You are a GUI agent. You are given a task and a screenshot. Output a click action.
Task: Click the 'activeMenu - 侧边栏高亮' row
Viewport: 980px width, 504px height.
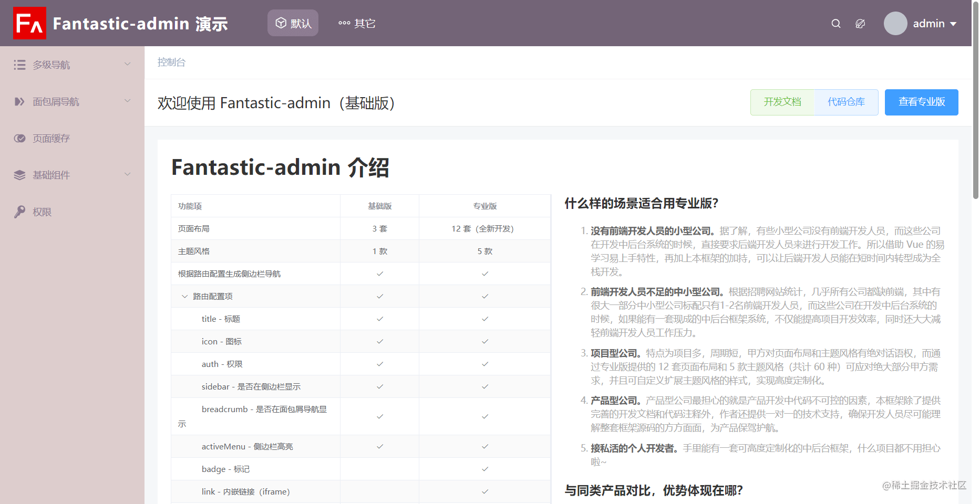[x=361, y=446]
